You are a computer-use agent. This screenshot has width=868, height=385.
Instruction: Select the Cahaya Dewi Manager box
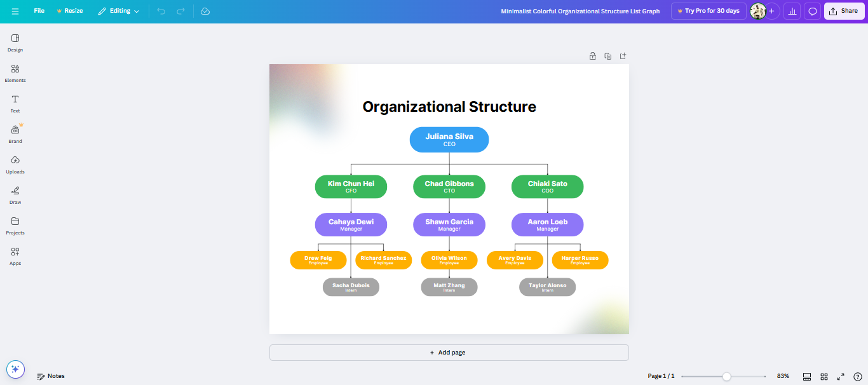[x=351, y=225]
